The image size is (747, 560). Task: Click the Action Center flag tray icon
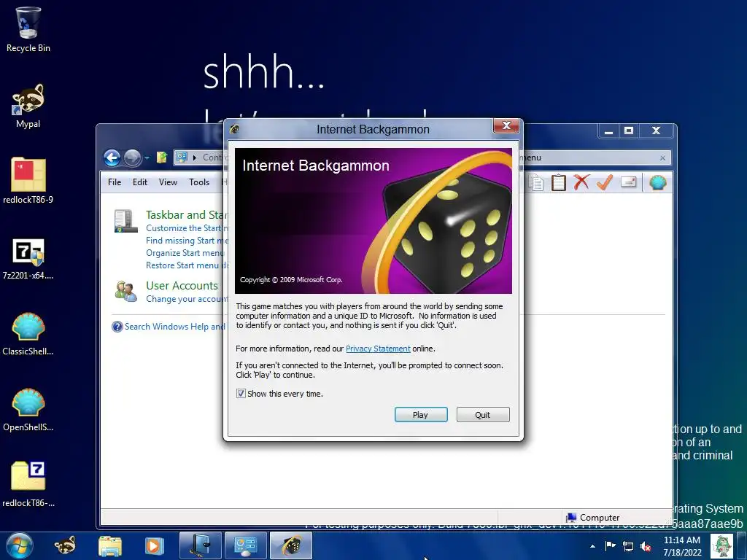click(610, 545)
